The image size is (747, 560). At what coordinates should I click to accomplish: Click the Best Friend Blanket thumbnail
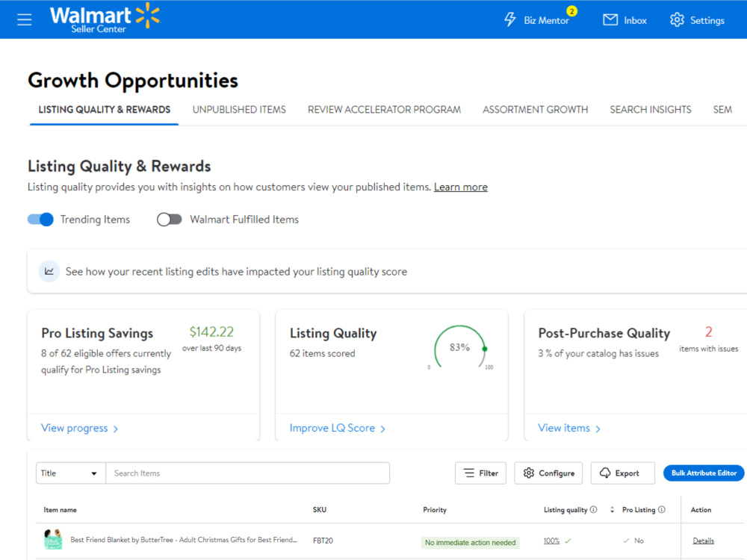[x=53, y=540]
